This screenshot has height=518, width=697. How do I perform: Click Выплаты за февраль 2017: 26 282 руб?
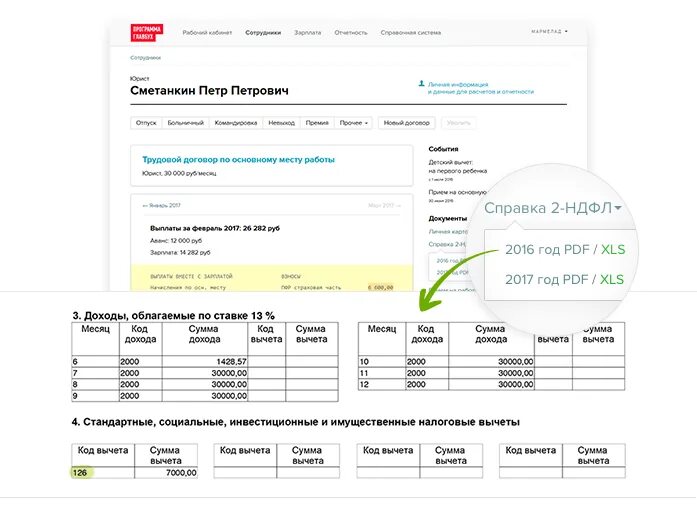coord(215,228)
